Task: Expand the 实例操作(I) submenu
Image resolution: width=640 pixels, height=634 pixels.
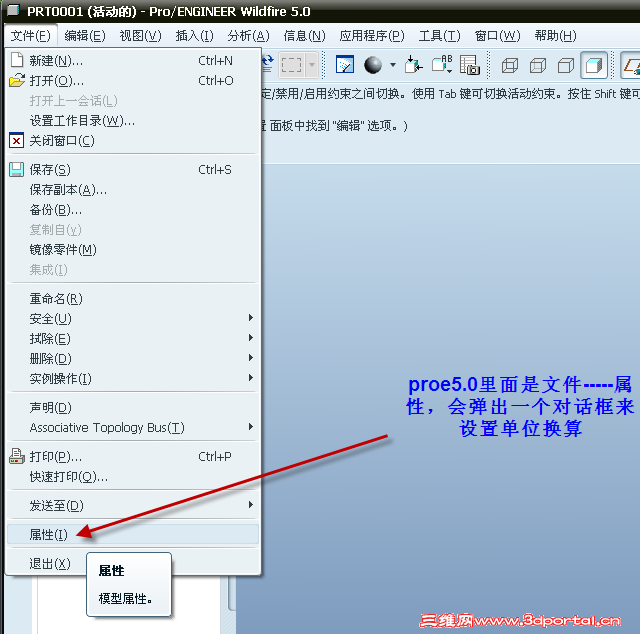Action: click(133, 378)
